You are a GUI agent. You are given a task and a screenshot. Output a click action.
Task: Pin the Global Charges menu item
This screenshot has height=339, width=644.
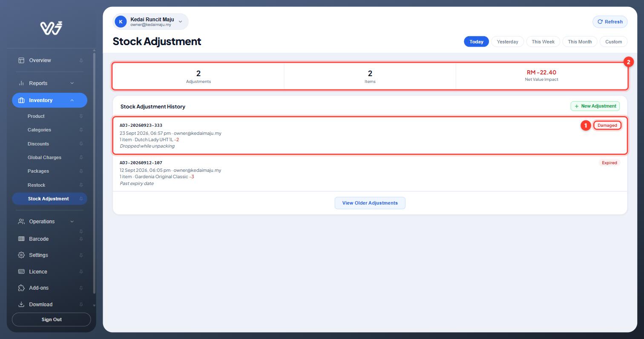(81, 157)
